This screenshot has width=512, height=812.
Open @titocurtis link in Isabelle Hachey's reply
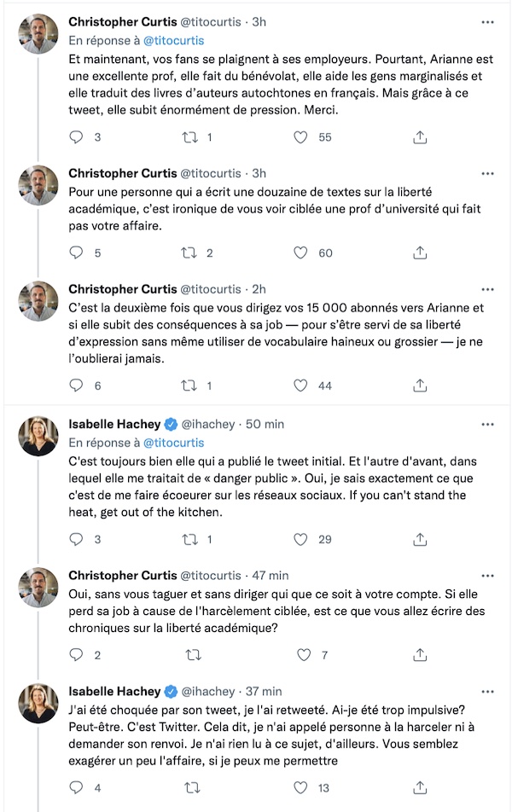tap(173, 443)
